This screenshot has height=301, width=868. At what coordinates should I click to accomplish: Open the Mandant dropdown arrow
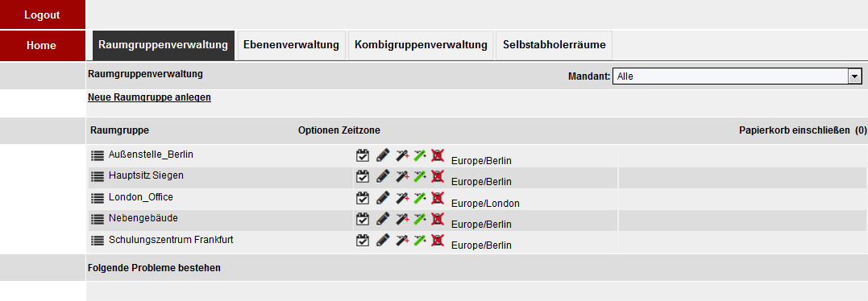click(855, 76)
